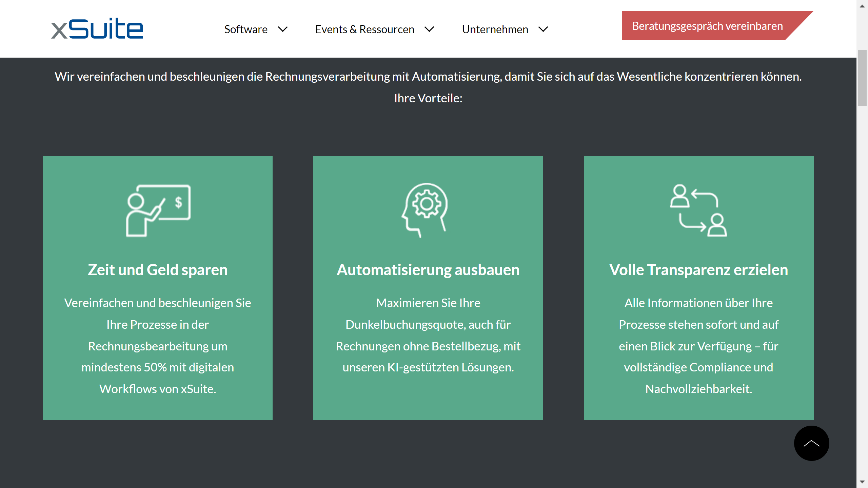
Task: Open the Events & Ressourcen menu
Action: (364, 29)
